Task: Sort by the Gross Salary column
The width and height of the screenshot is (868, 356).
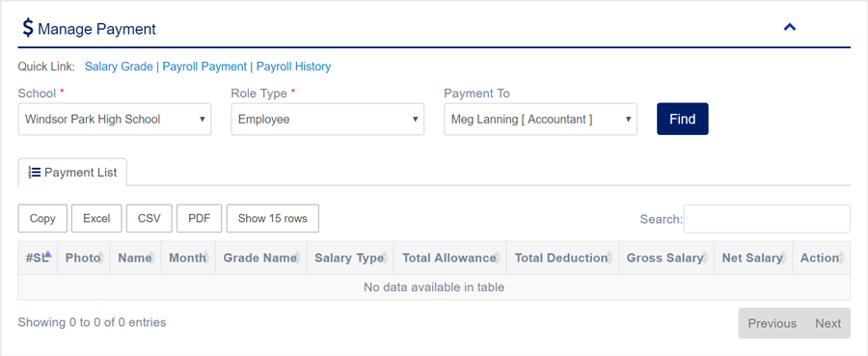Action: click(x=666, y=258)
